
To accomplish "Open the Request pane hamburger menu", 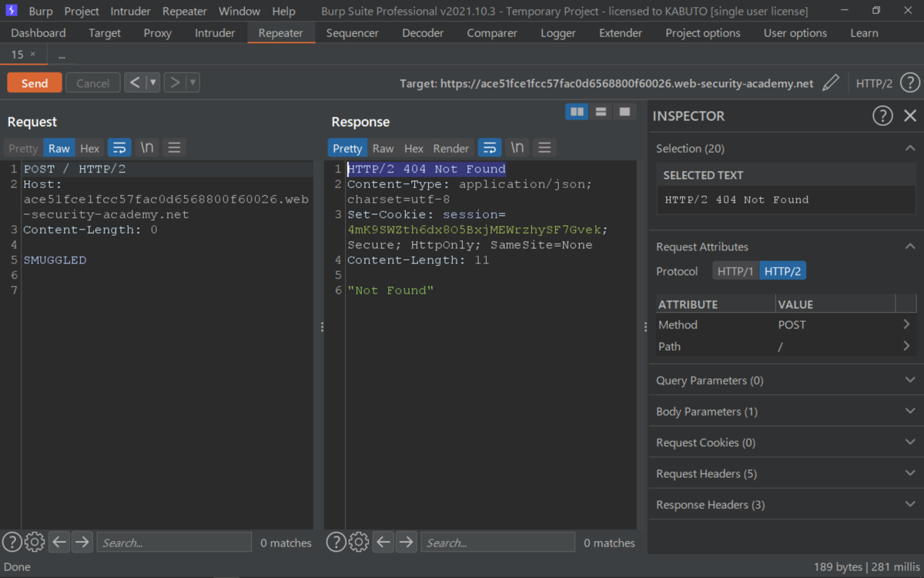I will (174, 147).
